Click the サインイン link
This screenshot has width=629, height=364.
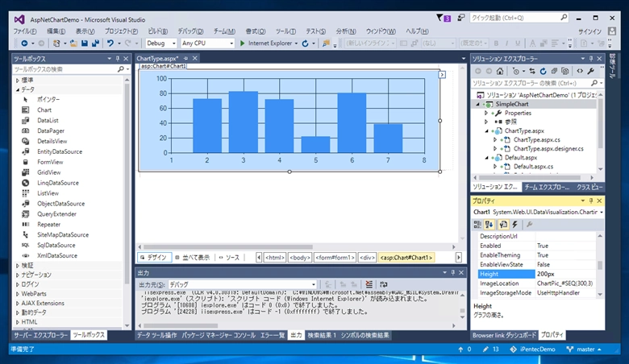click(589, 31)
